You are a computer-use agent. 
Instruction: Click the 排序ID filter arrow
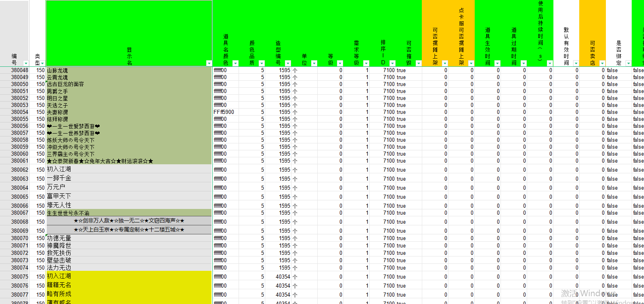[x=392, y=63]
